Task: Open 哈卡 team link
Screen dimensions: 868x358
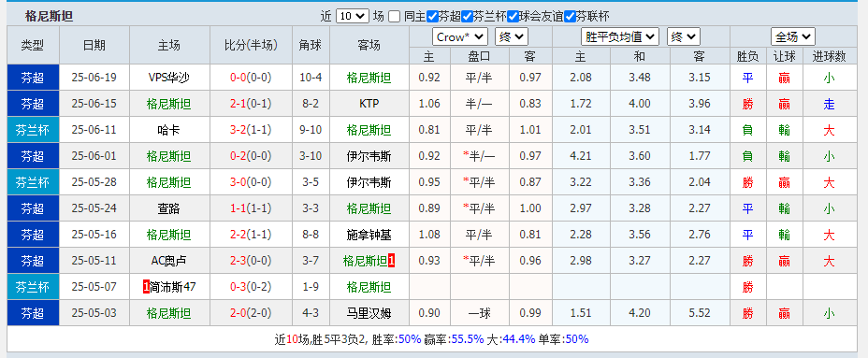Action: (169, 130)
